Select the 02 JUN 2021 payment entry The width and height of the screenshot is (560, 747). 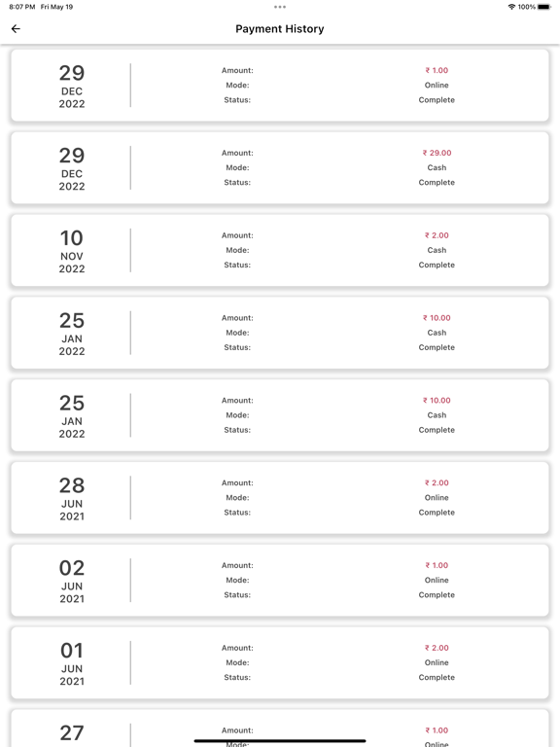click(x=280, y=581)
